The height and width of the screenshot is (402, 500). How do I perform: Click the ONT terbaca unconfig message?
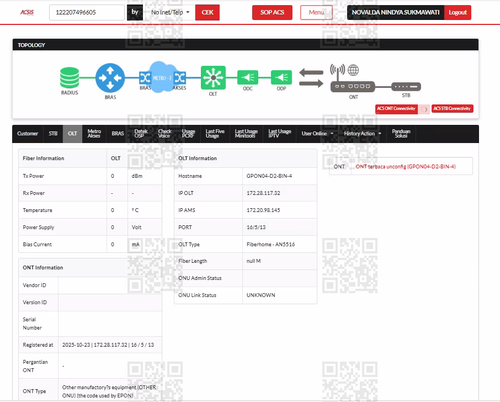(405, 167)
